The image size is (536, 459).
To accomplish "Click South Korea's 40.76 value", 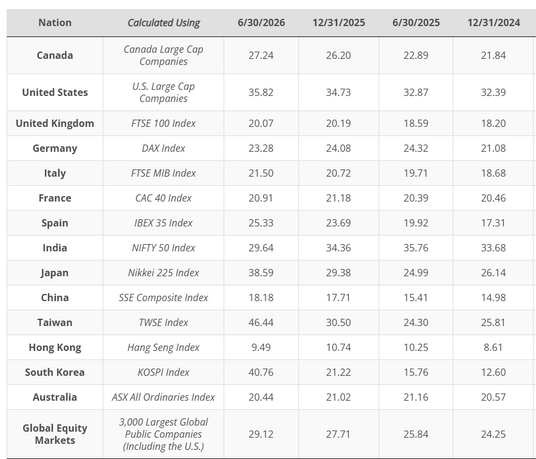I will pyautogui.click(x=261, y=372).
